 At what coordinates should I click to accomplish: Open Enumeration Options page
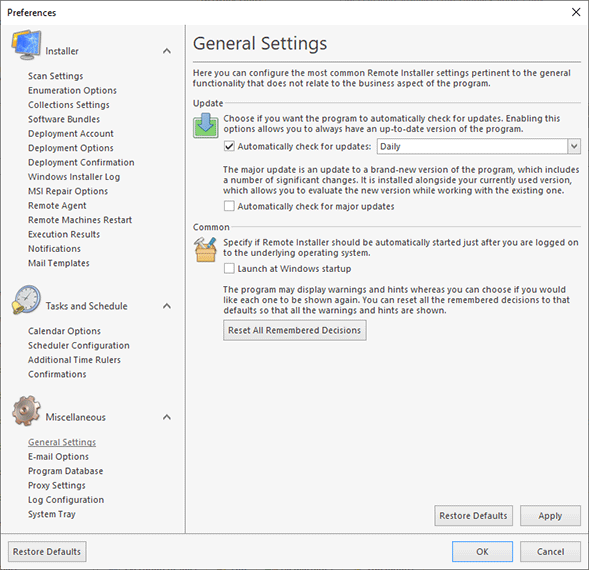click(x=72, y=91)
